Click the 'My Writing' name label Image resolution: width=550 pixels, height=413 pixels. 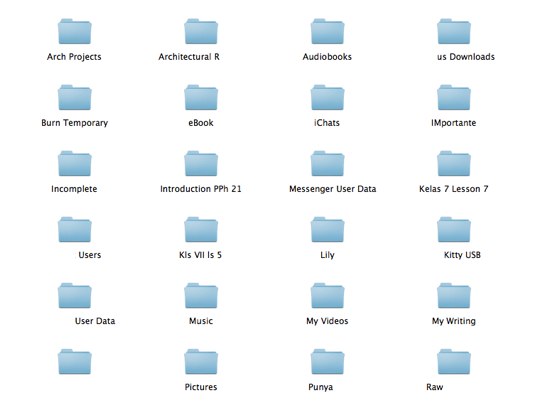454,321
